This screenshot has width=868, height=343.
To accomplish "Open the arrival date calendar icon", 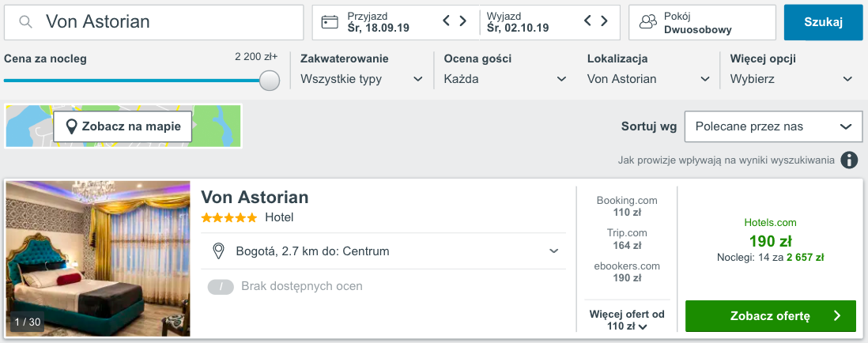I will [x=330, y=22].
